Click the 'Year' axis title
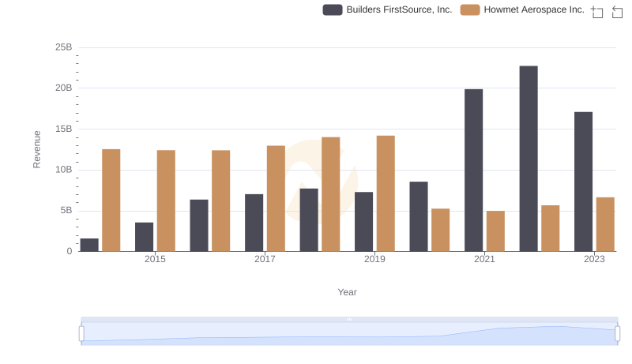This screenshot has height=364, width=632. [347, 292]
